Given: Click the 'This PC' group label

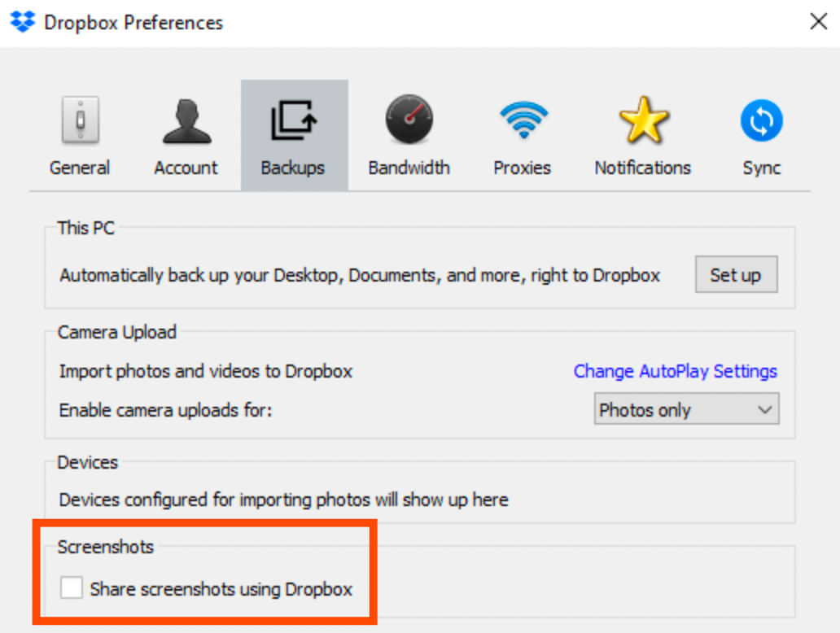Looking at the screenshot, I should coord(85,228).
